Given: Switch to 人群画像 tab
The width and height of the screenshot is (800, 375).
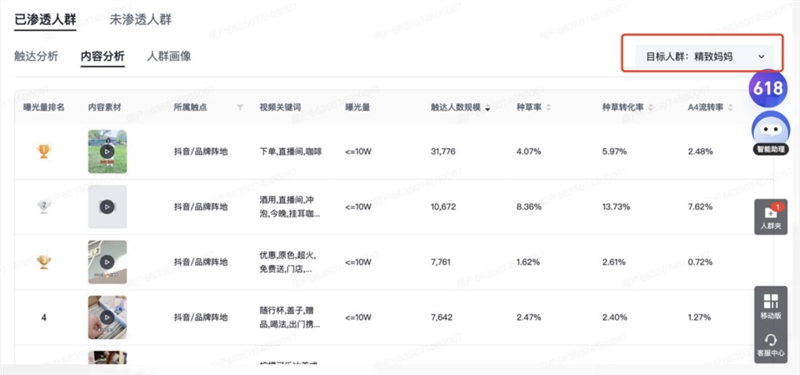Looking at the screenshot, I should point(169,56).
